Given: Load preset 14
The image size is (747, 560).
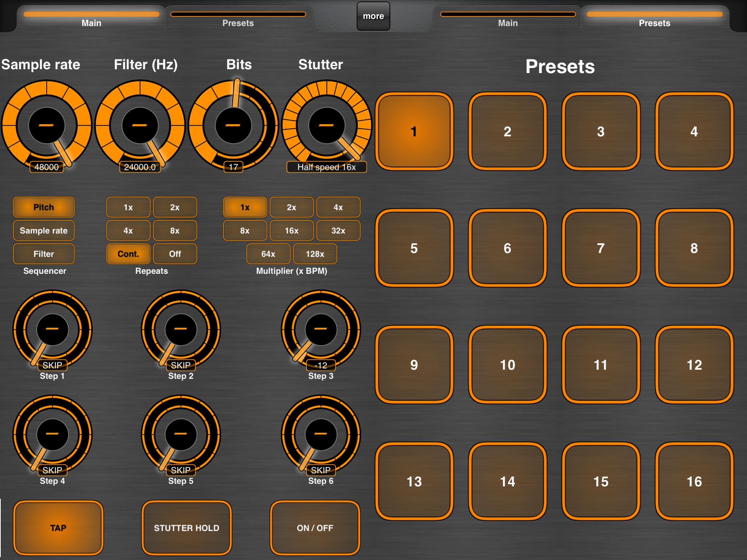Looking at the screenshot, I should point(508,481).
